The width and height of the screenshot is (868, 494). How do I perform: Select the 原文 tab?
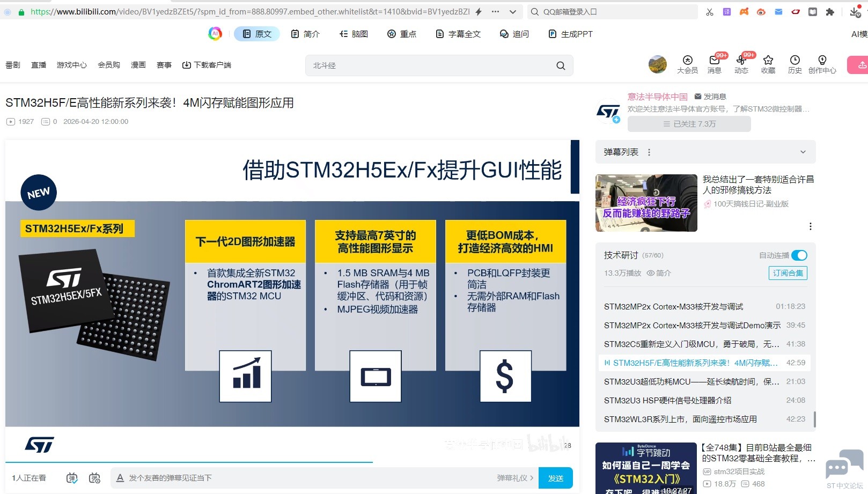[257, 34]
